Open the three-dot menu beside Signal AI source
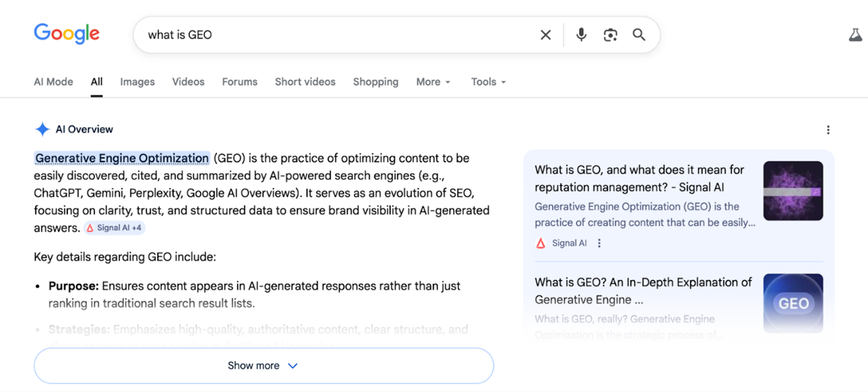The image size is (868, 392). [599, 242]
